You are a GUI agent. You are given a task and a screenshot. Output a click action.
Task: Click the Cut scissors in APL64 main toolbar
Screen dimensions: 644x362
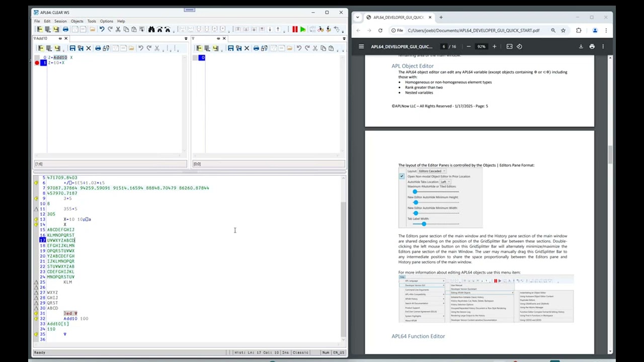[118, 29]
